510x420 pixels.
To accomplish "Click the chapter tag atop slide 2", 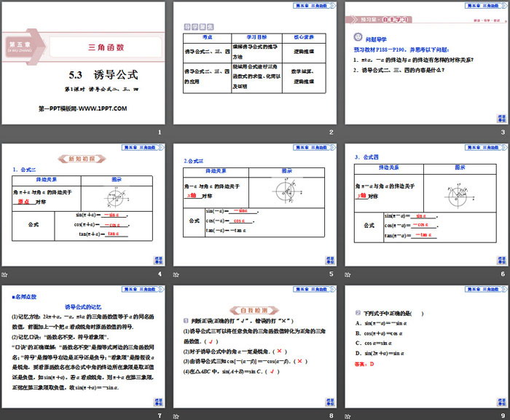I will pyautogui.click(x=314, y=6).
